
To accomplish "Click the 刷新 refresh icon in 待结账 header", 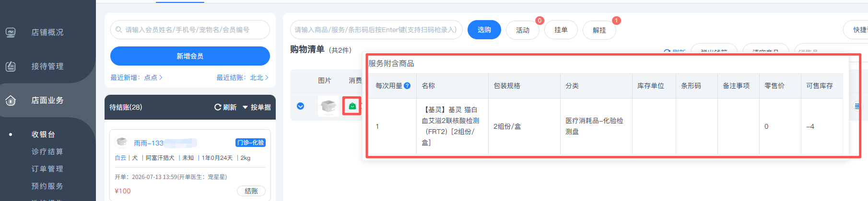I will 218,107.
